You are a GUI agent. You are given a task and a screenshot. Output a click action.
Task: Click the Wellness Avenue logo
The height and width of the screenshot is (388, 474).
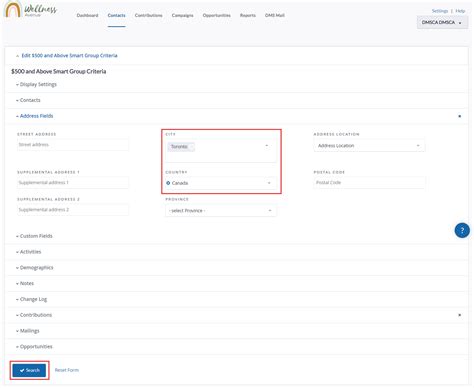pyautogui.click(x=31, y=9)
